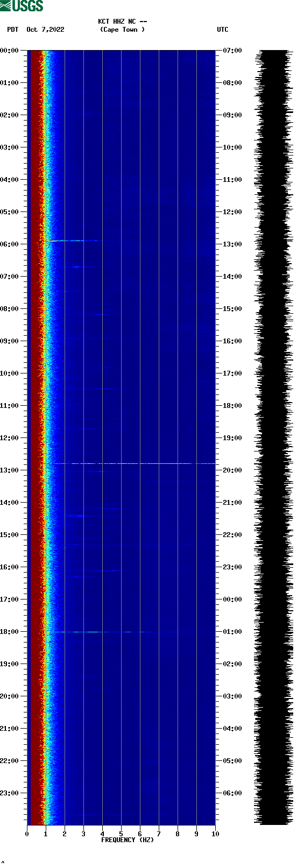Click the date 'Oct 7,2022'
Viewport: 297px width, 868px height.
45,30
